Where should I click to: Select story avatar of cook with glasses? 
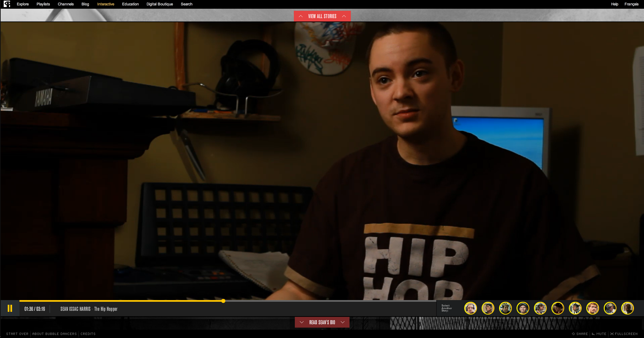coord(575,308)
